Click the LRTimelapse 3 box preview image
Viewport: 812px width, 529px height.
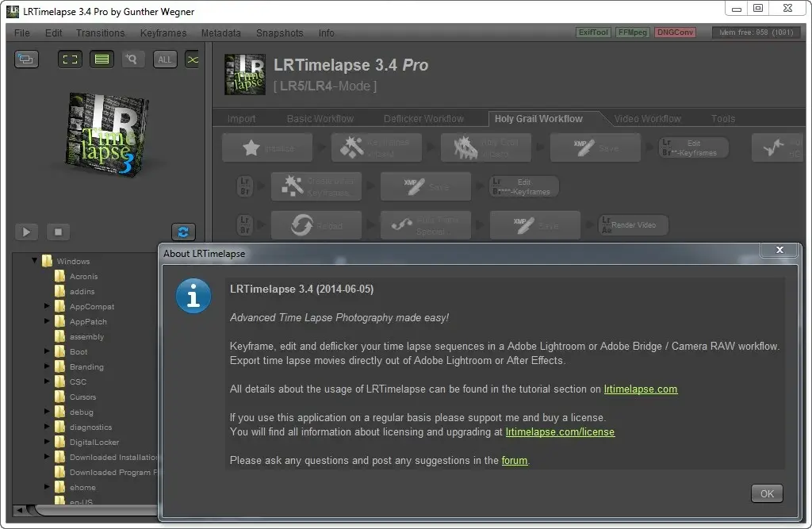(x=108, y=134)
